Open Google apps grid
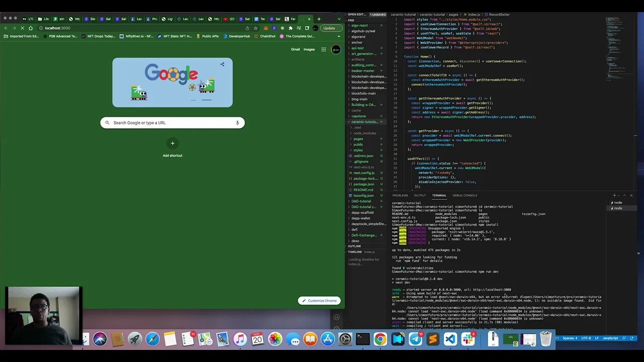This screenshot has width=644, height=362. 324,49
